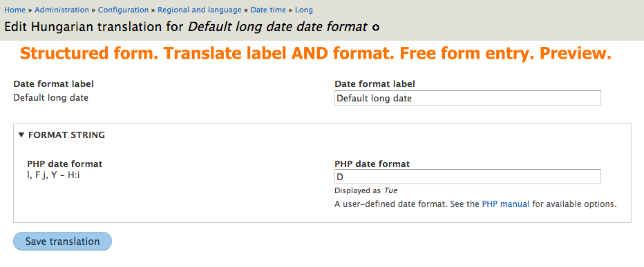Click the source PHP format string text
The image size is (644, 267).
point(53,175)
